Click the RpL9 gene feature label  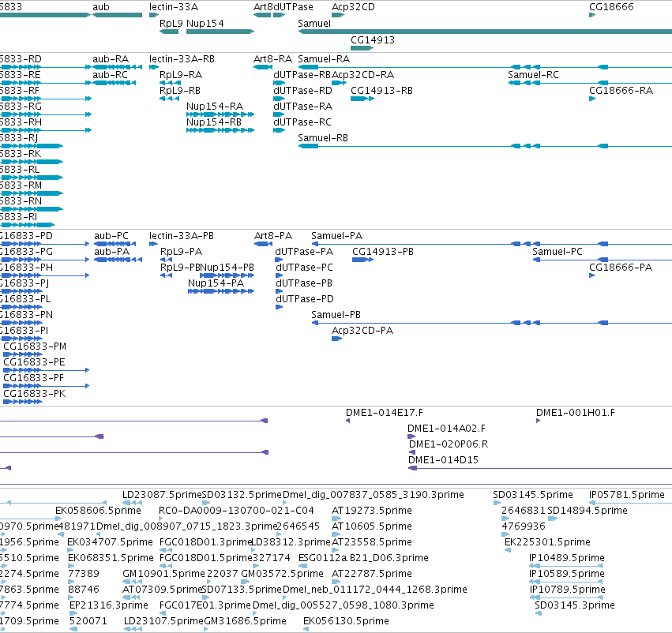pyautogui.click(x=171, y=23)
